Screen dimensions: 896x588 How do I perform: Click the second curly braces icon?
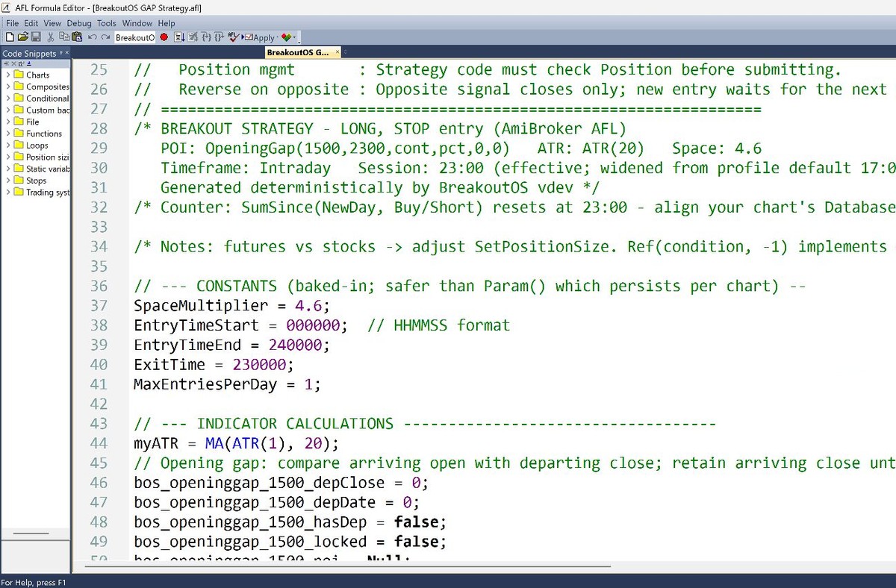pyautogui.click(x=219, y=37)
